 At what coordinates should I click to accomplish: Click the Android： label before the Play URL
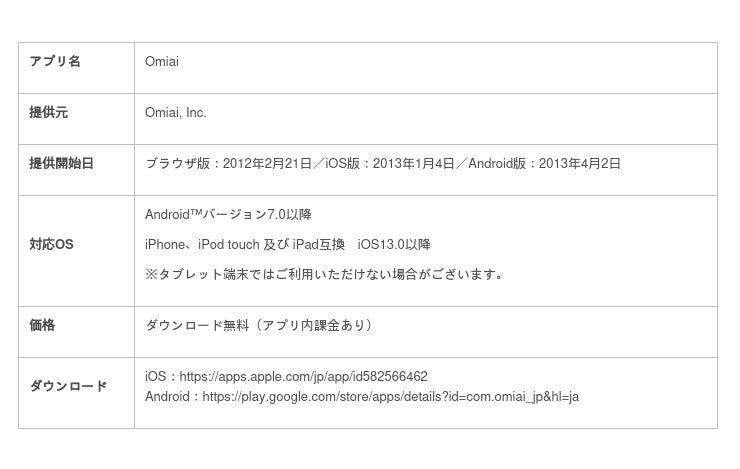172,397
